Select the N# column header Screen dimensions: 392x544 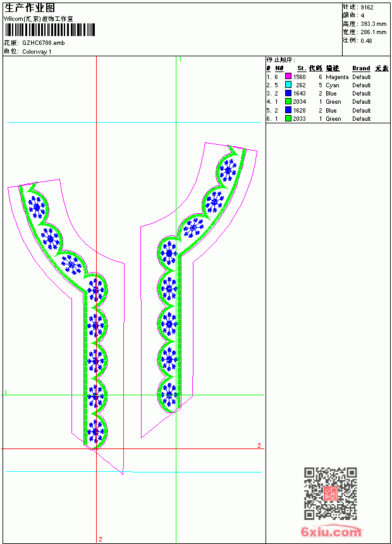point(279,68)
